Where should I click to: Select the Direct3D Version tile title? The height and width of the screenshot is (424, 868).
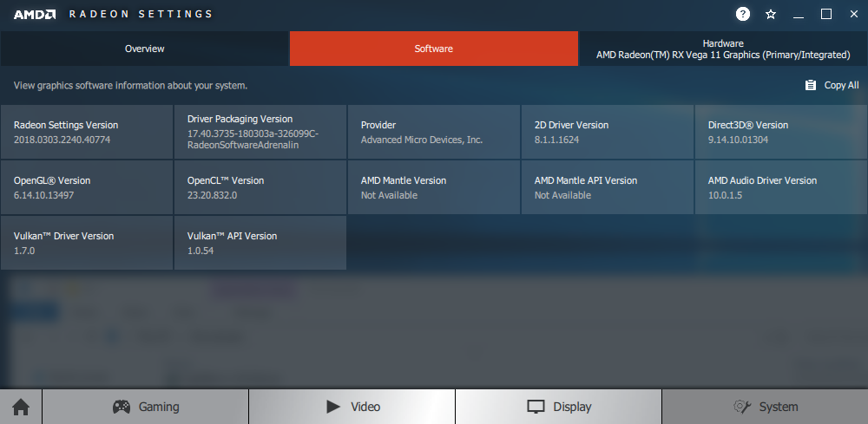748,125
